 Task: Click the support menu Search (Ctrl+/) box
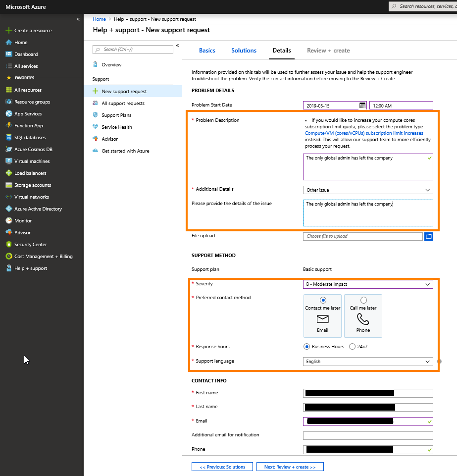pyautogui.click(x=133, y=50)
